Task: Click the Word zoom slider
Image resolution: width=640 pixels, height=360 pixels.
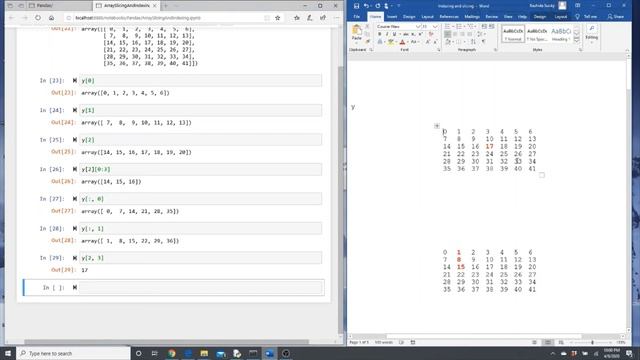Action: 592,342
